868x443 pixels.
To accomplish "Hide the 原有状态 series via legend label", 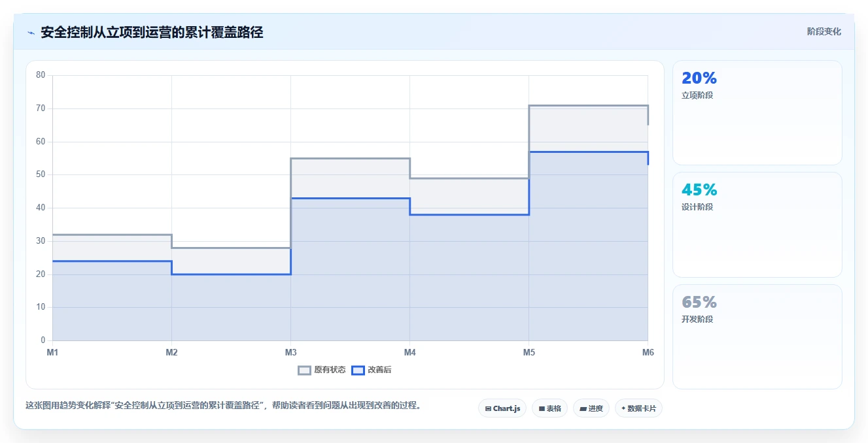I will pyautogui.click(x=330, y=370).
